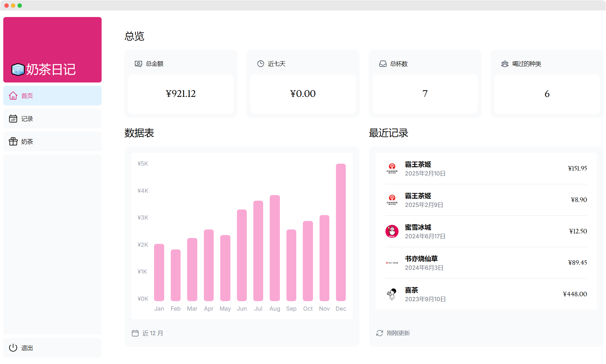Click the 最近记录 heading
The width and height of the screenshot is (606, 364).
click(x=389, y=133)
